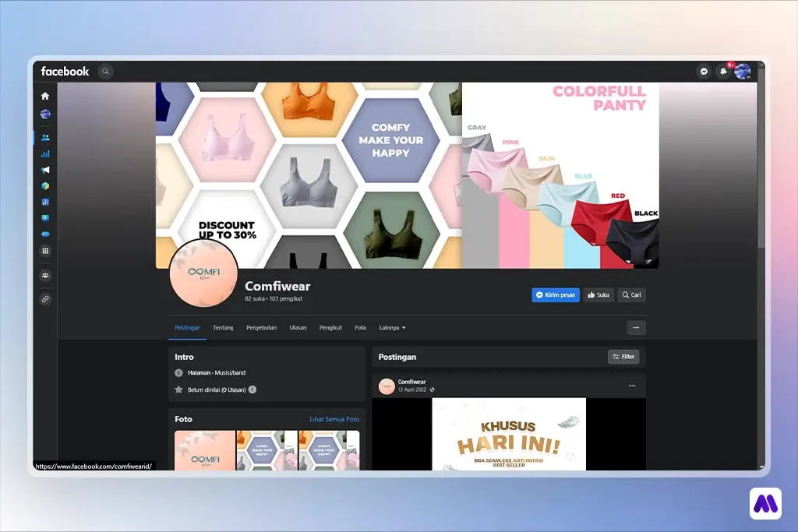Open the Comfi logo photo thumbnail

pos(205,450)
